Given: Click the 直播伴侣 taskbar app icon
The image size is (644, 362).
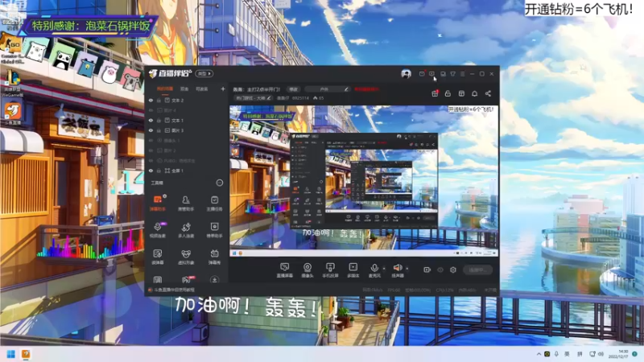Looking at the screenshot, I should 26,354.
